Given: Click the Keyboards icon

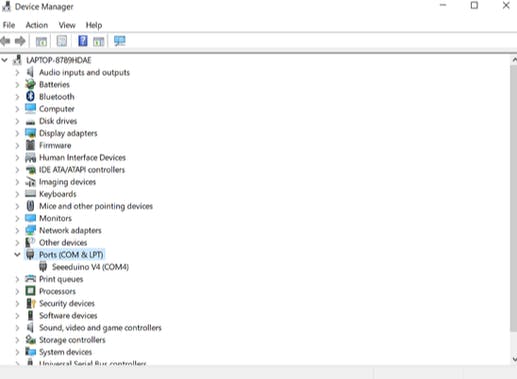Looking at the screenshot, I should [x=30, y=194].
